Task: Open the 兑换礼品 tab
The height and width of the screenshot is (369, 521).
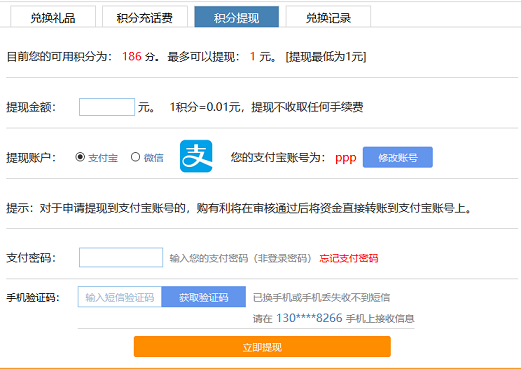Action: point(53,17)
